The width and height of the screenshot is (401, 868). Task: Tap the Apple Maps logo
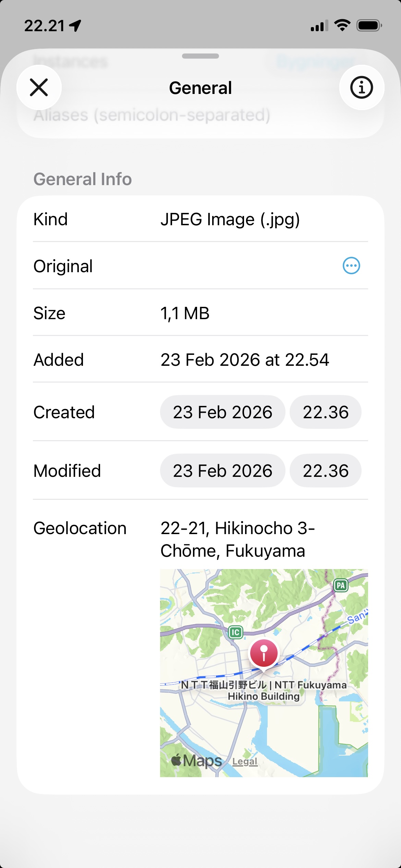point(197,761)
